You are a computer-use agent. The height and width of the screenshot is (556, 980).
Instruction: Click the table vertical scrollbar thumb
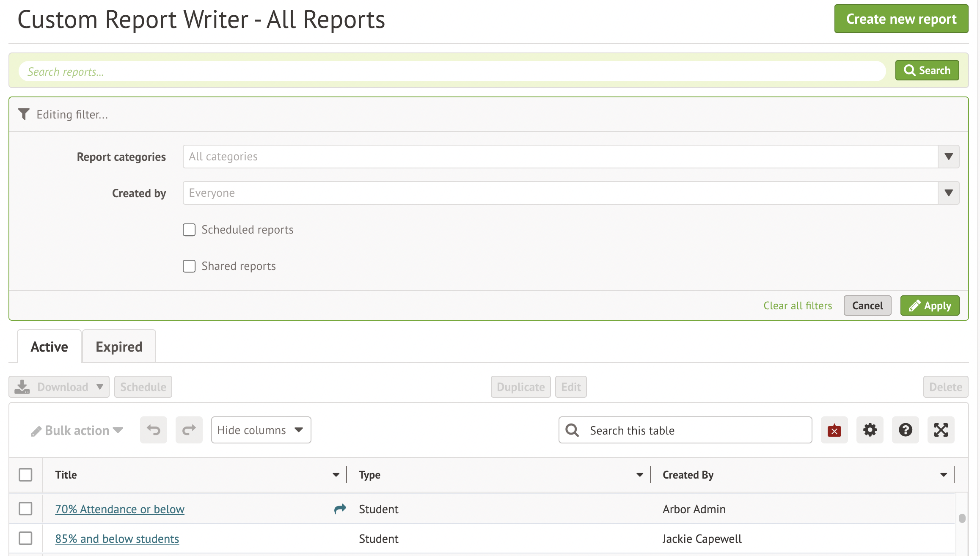pos(962,518)
